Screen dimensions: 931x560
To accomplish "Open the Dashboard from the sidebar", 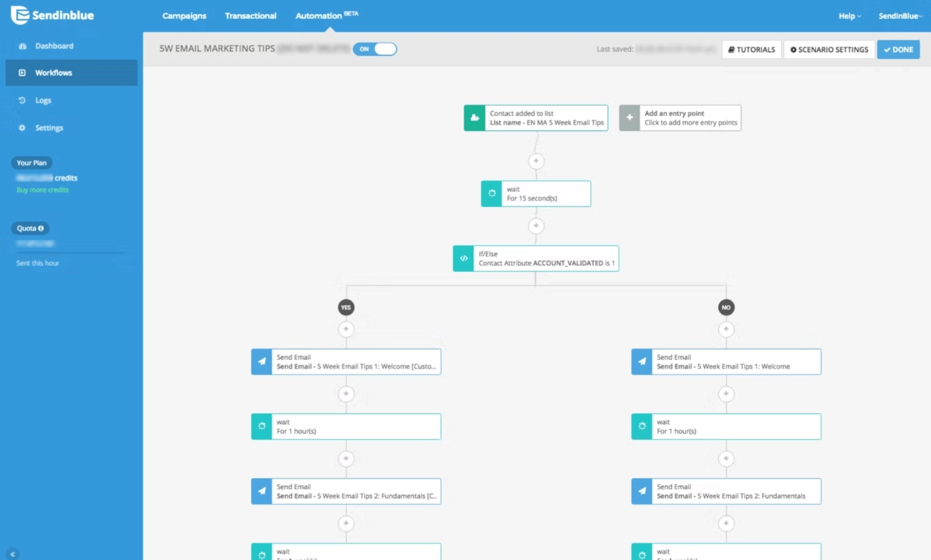I will point(23,46).
